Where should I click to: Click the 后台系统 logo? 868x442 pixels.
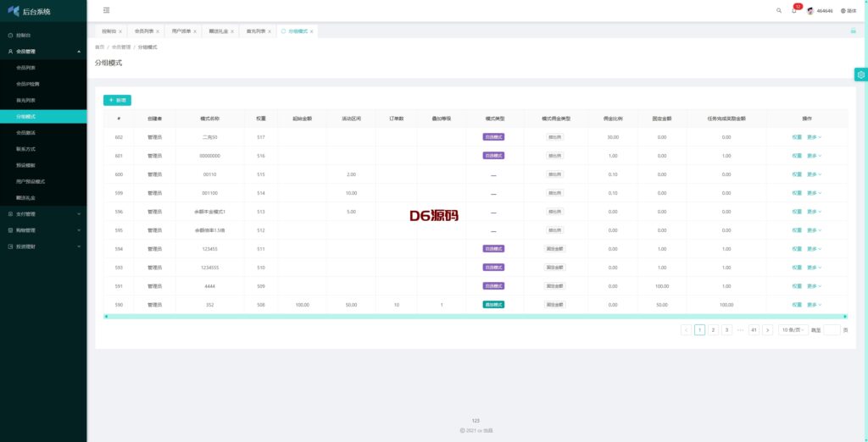click(x=29, y=11)
